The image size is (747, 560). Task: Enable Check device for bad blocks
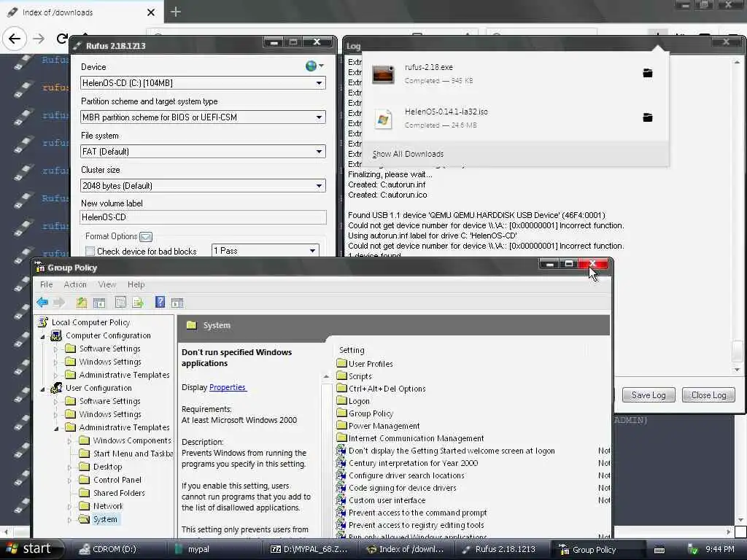[90, 251]
